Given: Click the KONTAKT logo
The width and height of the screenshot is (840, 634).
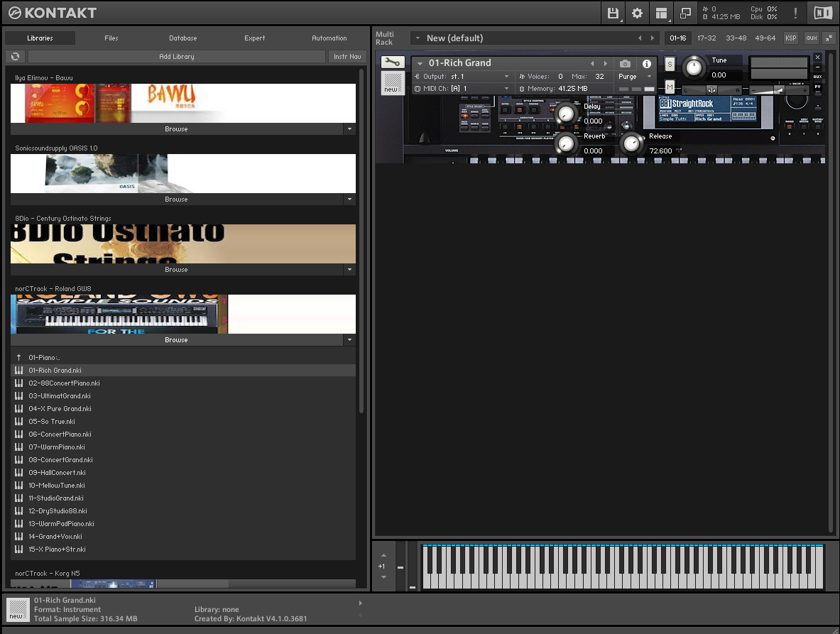Looking at the screenshot, I should 53,13.
